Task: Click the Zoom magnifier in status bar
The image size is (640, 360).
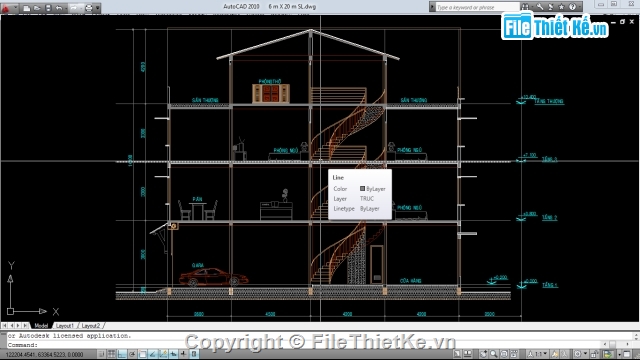Action: [x=494, y=354]
